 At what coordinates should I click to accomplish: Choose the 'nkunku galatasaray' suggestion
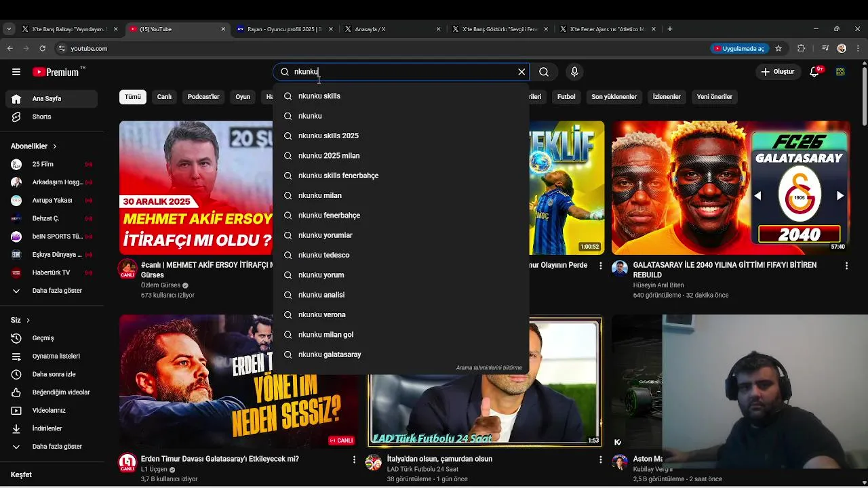click(x=401, y=354)
